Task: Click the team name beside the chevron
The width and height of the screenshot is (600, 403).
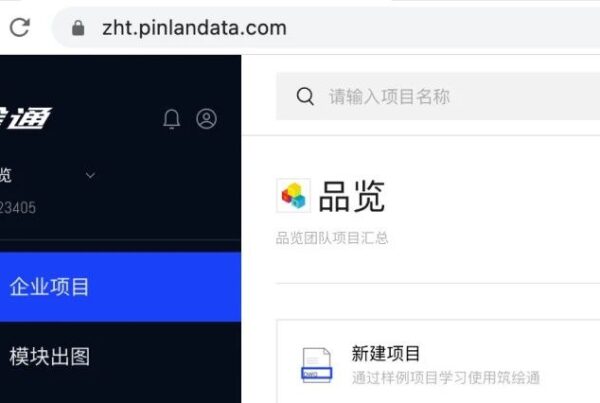Action: 6,175
